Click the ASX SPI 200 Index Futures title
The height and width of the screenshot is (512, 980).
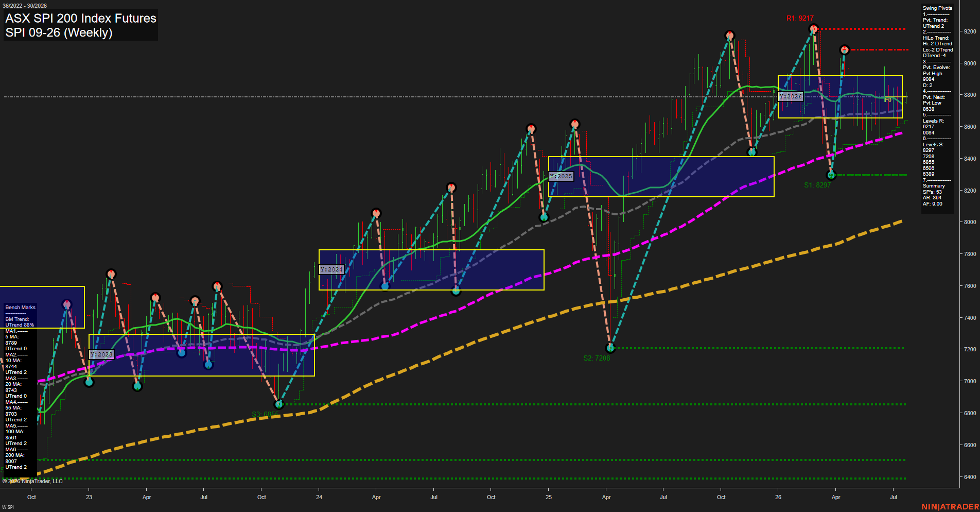(x=81, y=19)
